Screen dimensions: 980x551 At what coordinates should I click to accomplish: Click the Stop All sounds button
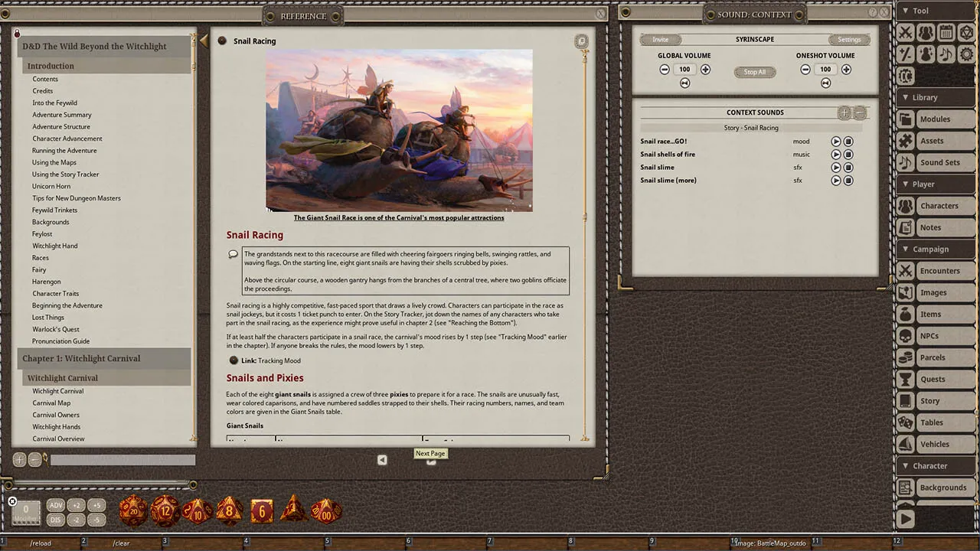tap(755, 72)
